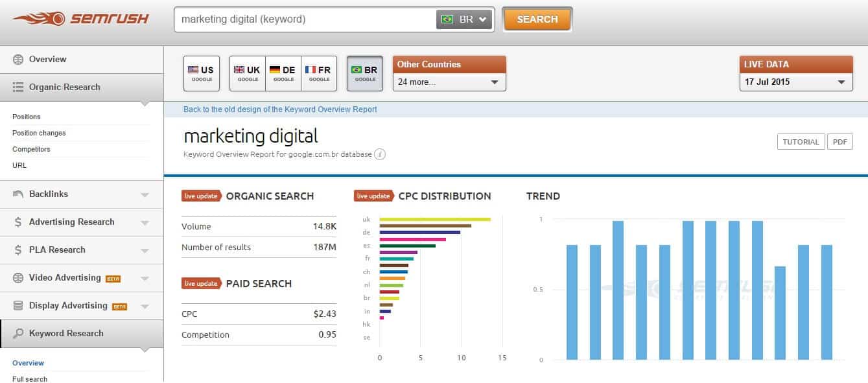Click the Volume 14.8K value

pos(325,226)
